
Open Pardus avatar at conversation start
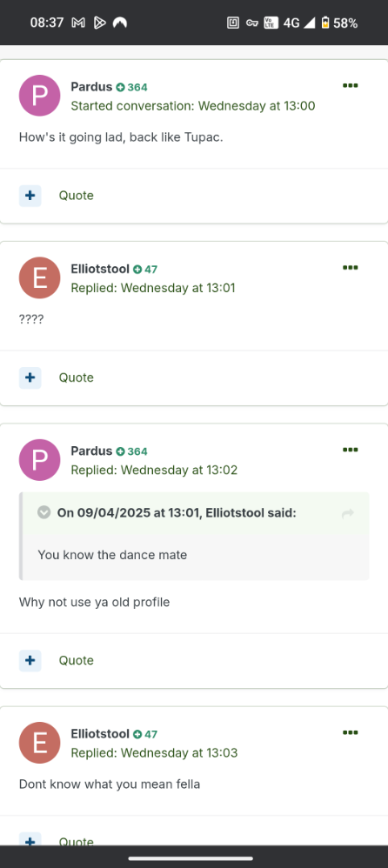(x=39, y=95)
